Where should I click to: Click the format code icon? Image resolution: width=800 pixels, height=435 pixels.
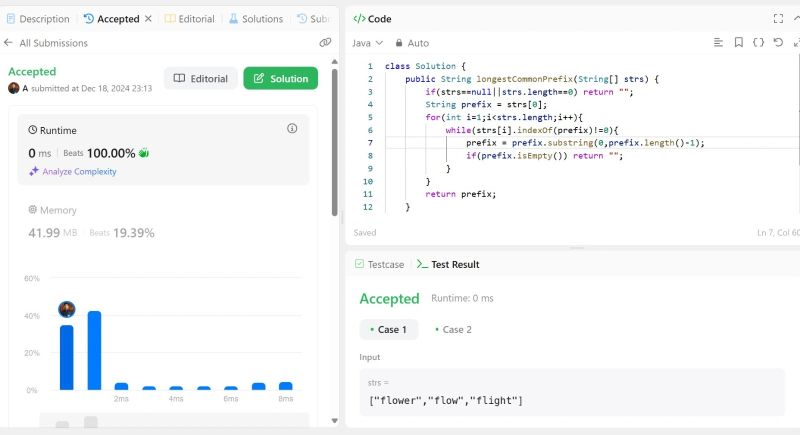click(718, 42)
